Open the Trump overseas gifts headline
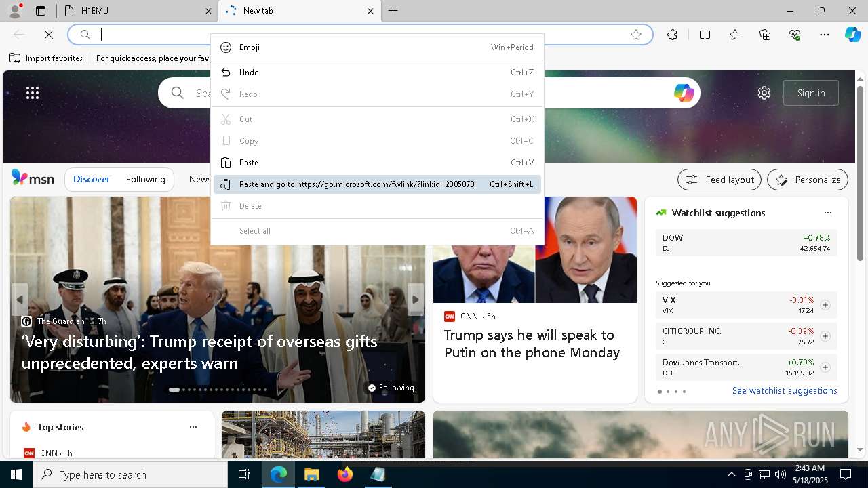 [x=199, y=352]
